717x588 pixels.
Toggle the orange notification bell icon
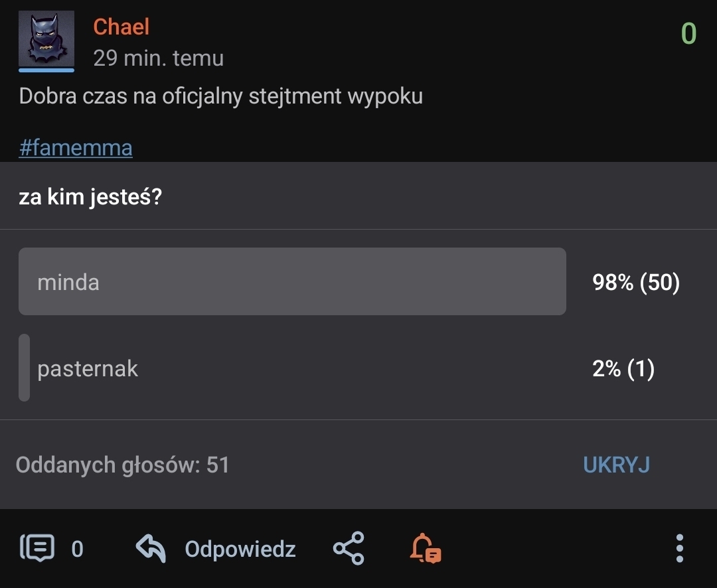click(x=425, y=548)
